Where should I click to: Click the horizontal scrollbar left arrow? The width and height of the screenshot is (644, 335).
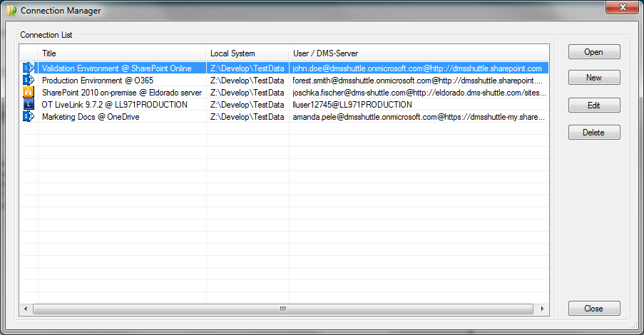[26, 309]
